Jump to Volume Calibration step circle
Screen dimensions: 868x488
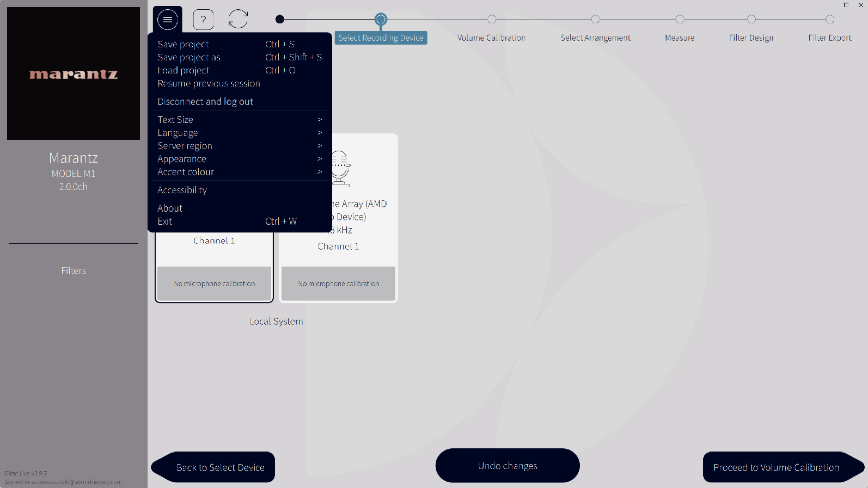point(492,19)
